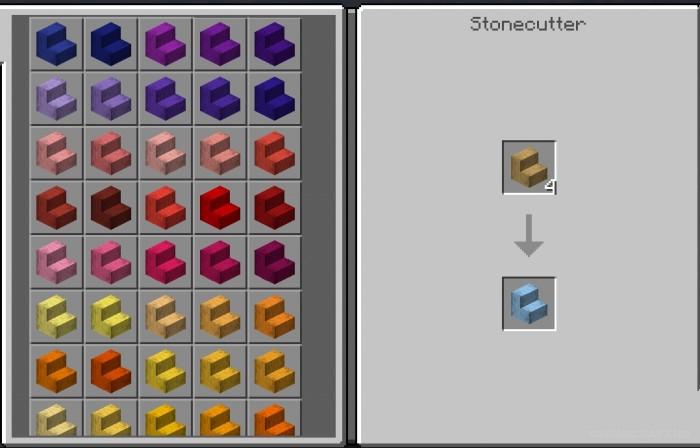Select the hot pink stairs in fifth row middle
Image resolution: width=700 pixels, height=448 pixels.
[165, 262]
